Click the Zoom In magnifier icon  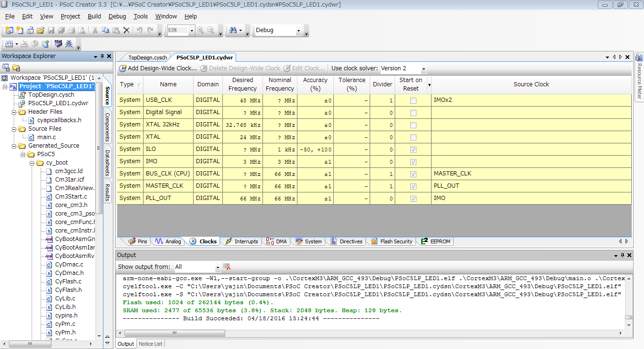coord(201,30)
